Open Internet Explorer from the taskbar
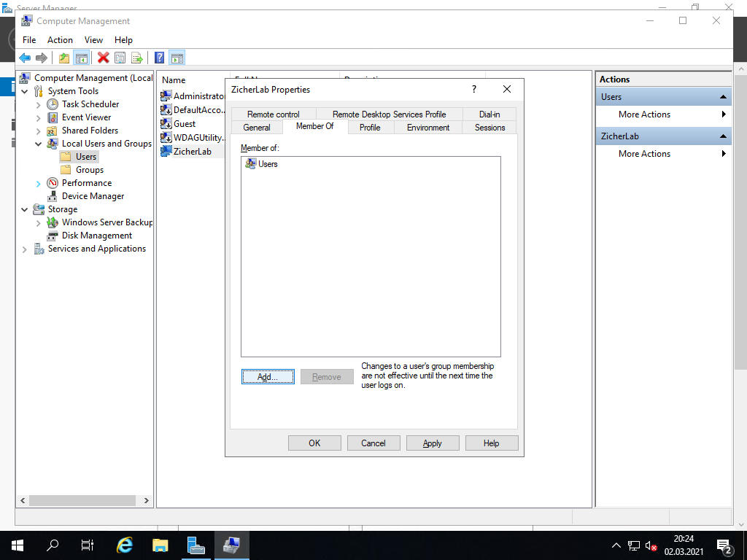Image resolution: width=747 pixels, height=560 pixels. [x=125, y=545]
